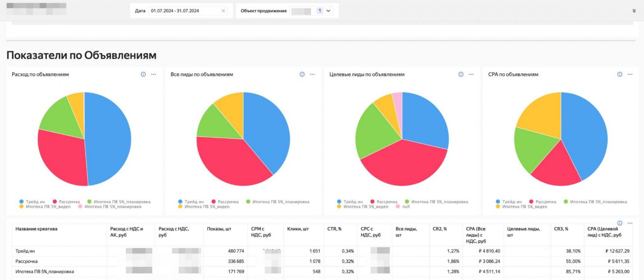Click info icon on Расход по объявлениям chart
644x280 pixels.
(x=143, y=75)
